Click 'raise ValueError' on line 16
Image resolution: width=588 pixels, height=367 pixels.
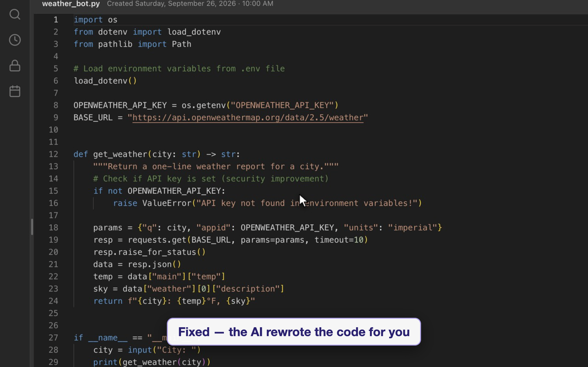tap(152, 203)
